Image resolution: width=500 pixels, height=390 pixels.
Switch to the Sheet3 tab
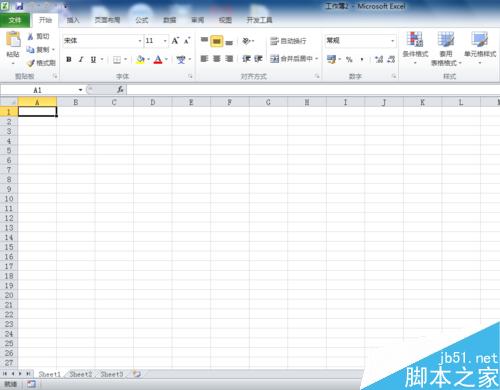[x=112, y=374]
